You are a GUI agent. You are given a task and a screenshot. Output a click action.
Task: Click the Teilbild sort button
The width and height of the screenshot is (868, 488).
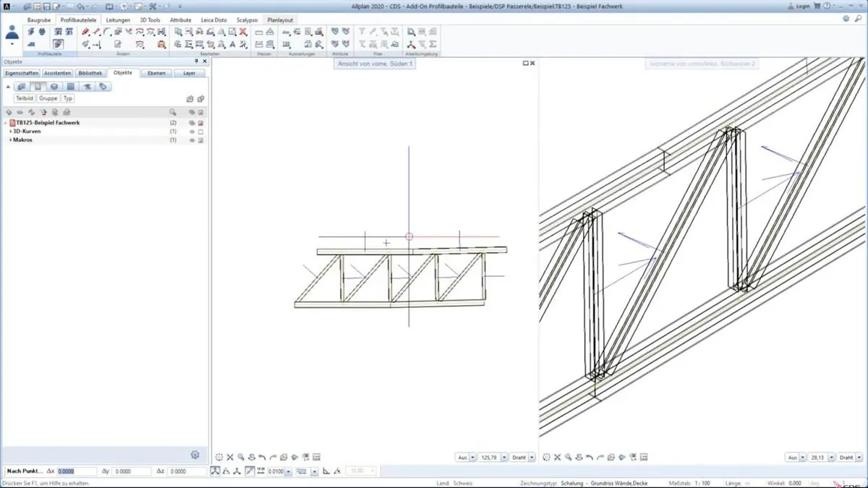click(25, 98)
